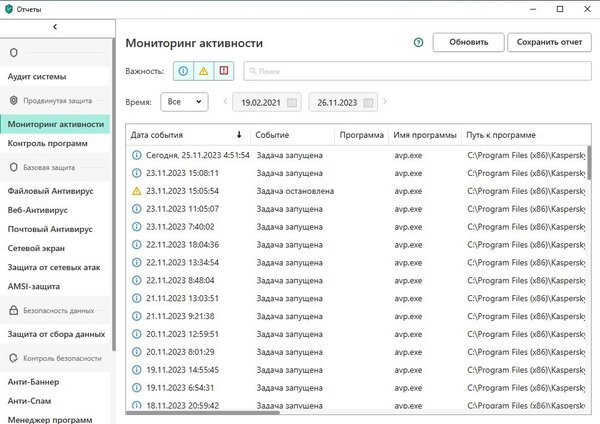Click info icon of 21.11.2023 9:21:38 event
Image resolution: width=600 pixels, height=424 pixels.
tap(137, 316)
